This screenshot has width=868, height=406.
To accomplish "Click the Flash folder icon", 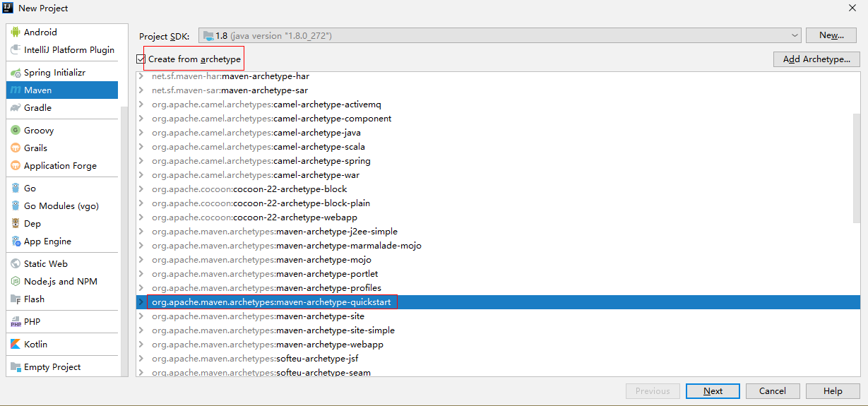I will pyautogui.click(x=16, y=299).
